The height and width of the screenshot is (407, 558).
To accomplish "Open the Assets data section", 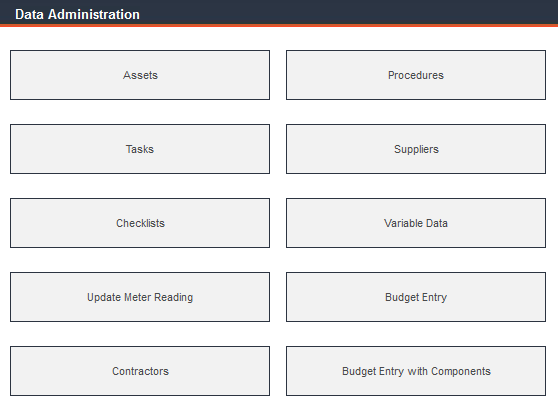I will coord(140,75).
